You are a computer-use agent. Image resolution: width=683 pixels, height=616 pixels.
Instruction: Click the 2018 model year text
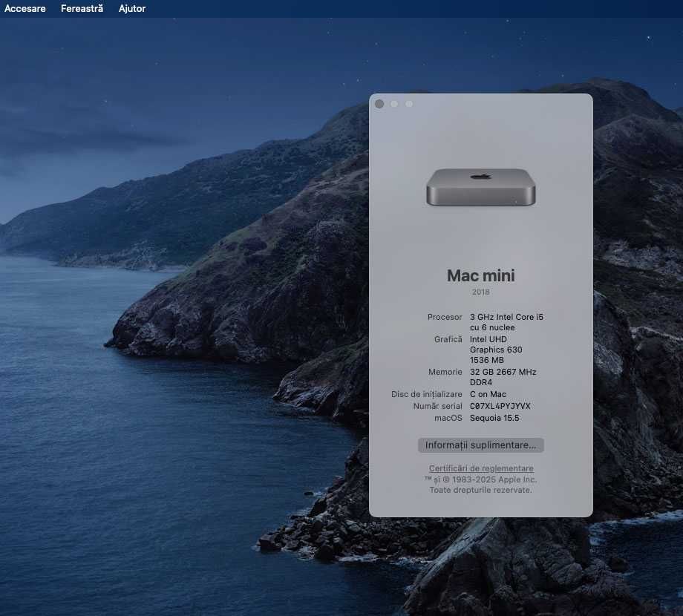(481, 292)
